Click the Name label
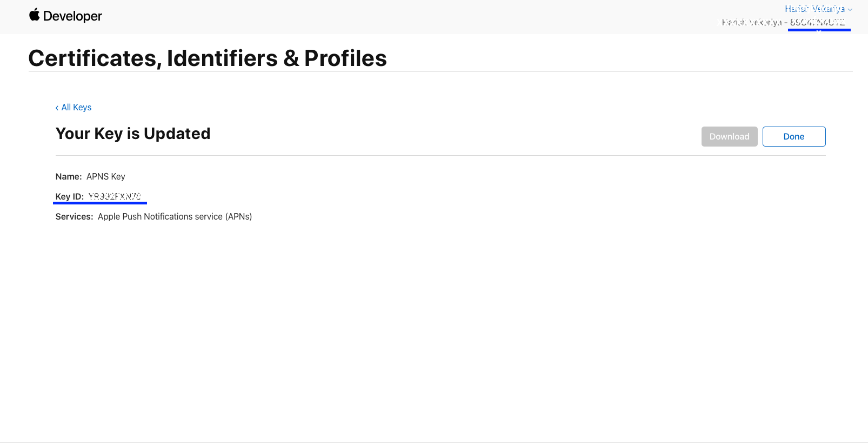Viewport: 868px width, 444px height. pos(69,176)
